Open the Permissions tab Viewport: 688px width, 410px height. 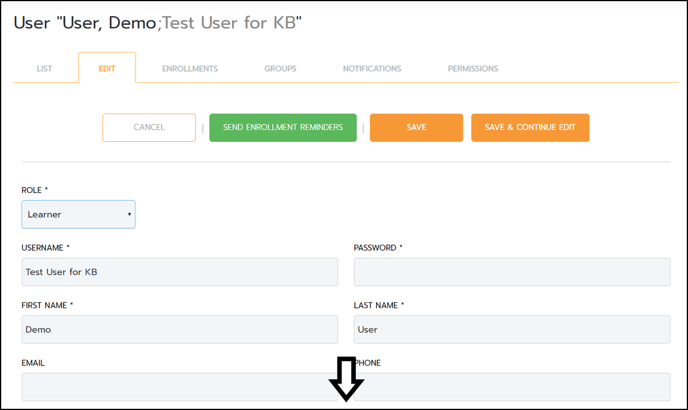[x=473, y=68]
